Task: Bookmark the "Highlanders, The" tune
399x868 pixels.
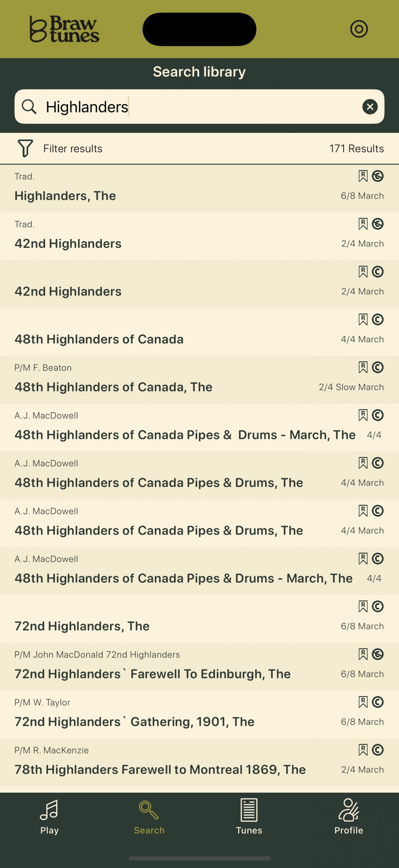Action: 363,176
